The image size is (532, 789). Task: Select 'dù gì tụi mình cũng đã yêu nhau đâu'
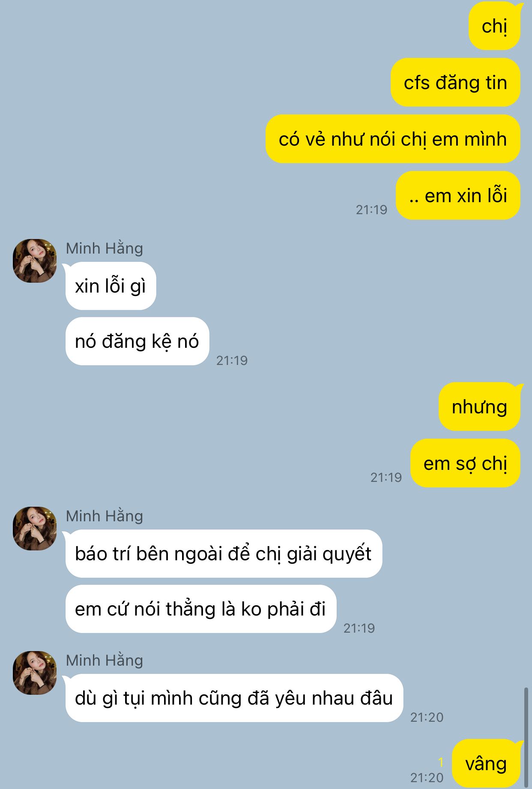click(234, 698)
